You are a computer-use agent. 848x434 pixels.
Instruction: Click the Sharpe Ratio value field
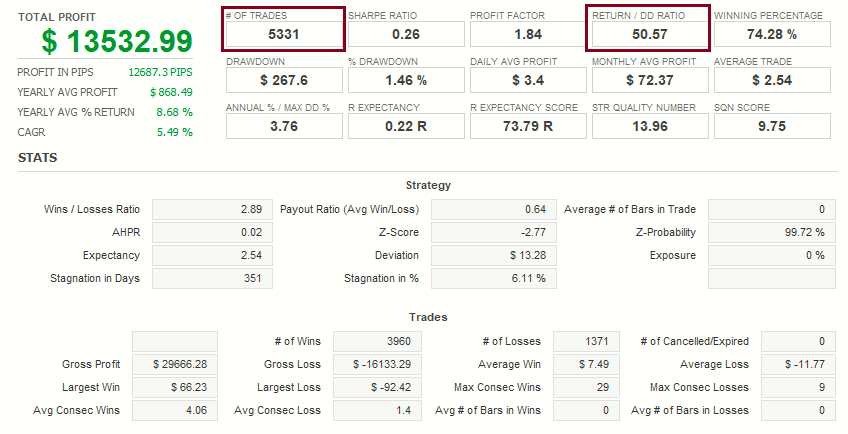click(x=406, y=34)
